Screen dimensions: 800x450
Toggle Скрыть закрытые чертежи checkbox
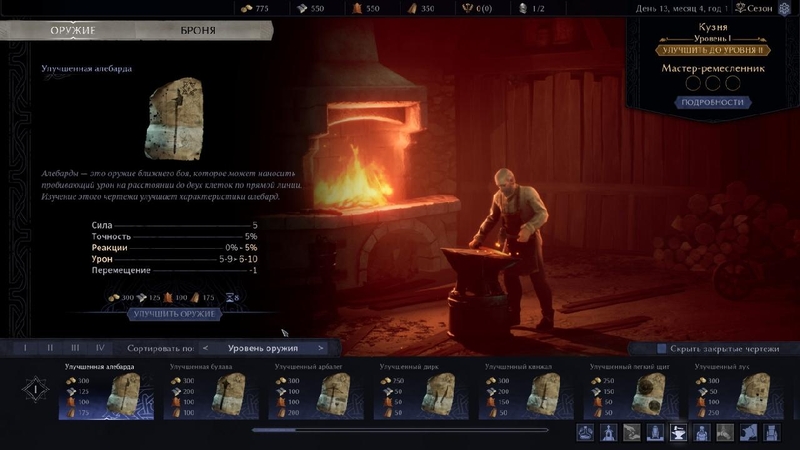pos(662,348)
